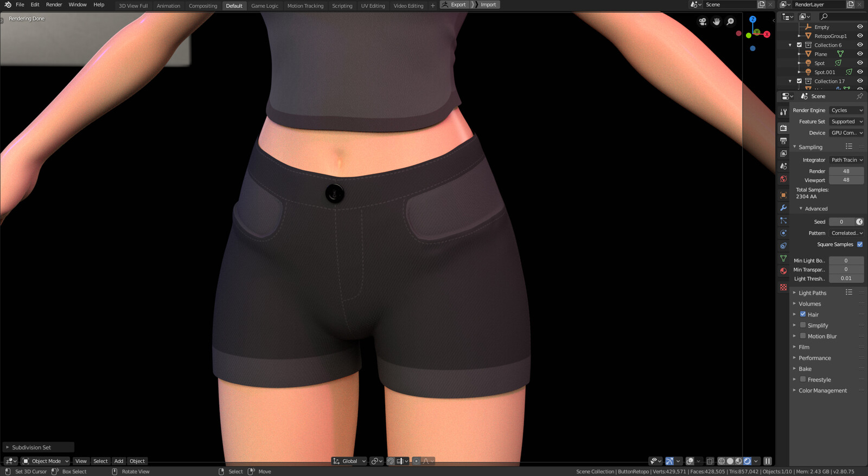
Task: Expand the Light Paths panel
Action: click(x=812, y=293)
